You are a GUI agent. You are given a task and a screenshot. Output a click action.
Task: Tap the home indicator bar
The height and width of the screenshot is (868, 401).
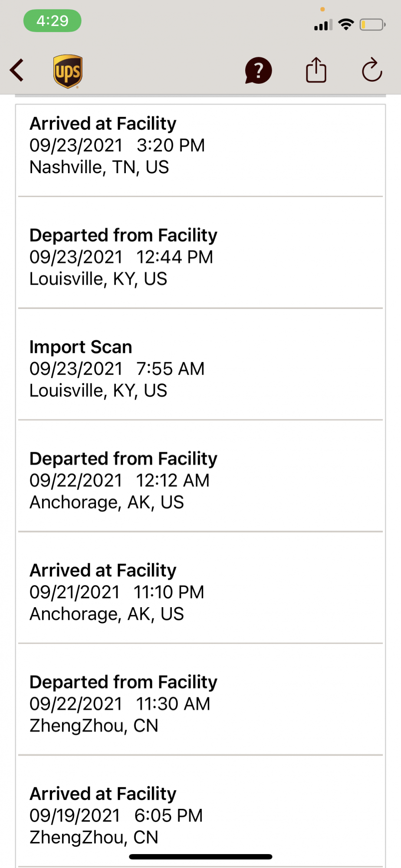(200, 857)
